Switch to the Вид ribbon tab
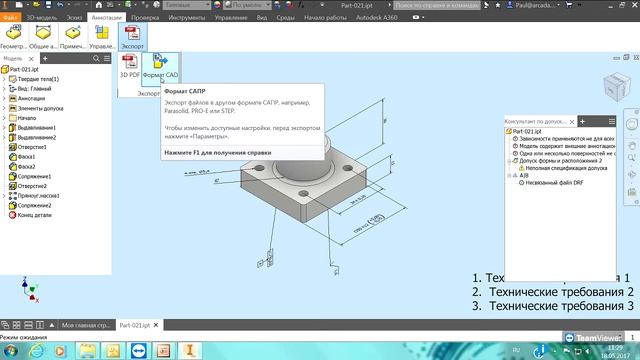The image size is (640, 360). pyautogui.click(x=262, y=18)
